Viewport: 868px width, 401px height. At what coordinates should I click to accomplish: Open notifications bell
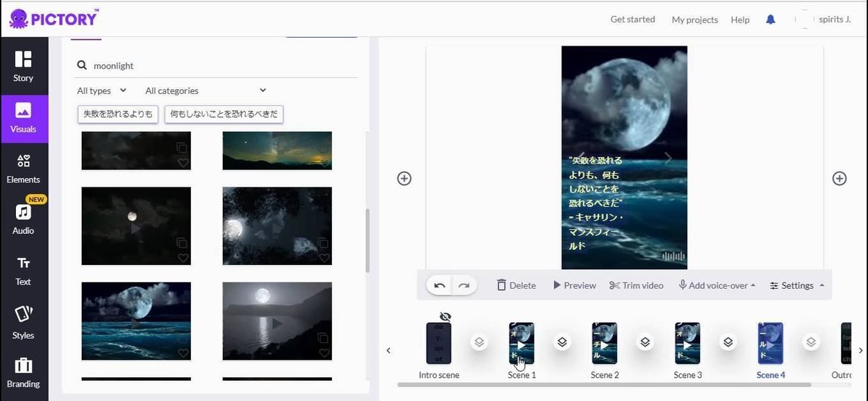pyautogui.click(x=770, y=20)
